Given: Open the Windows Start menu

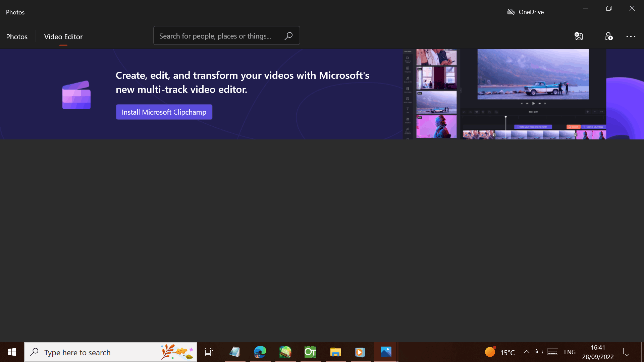Looking at the screenshot, I should (x=12, y=352).
